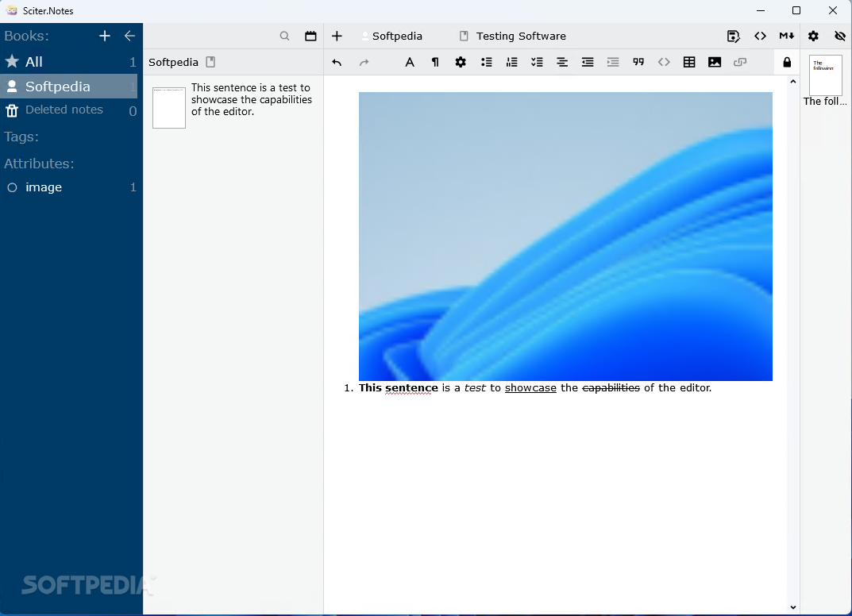The image size is (852, 616).
Task: Insert a table
Action: tap(689, 63)
